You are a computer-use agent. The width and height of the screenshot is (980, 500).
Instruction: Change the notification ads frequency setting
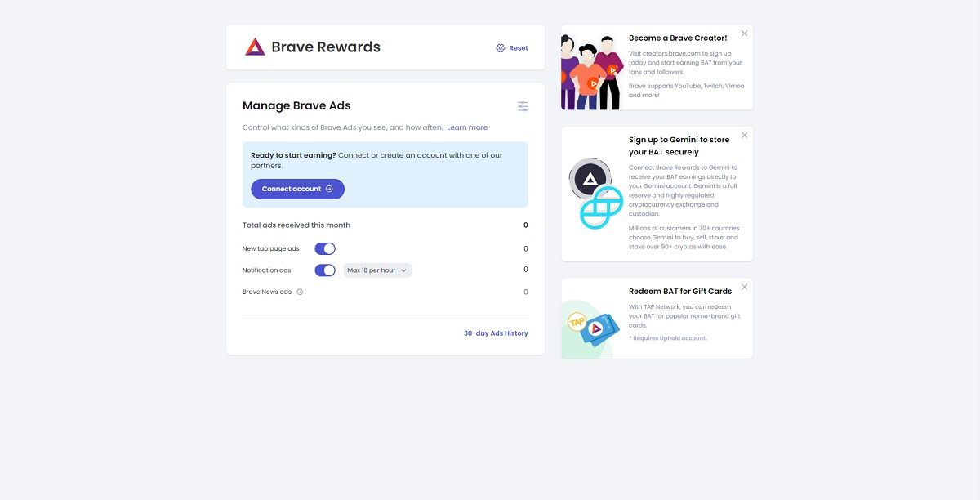point(377,270)
